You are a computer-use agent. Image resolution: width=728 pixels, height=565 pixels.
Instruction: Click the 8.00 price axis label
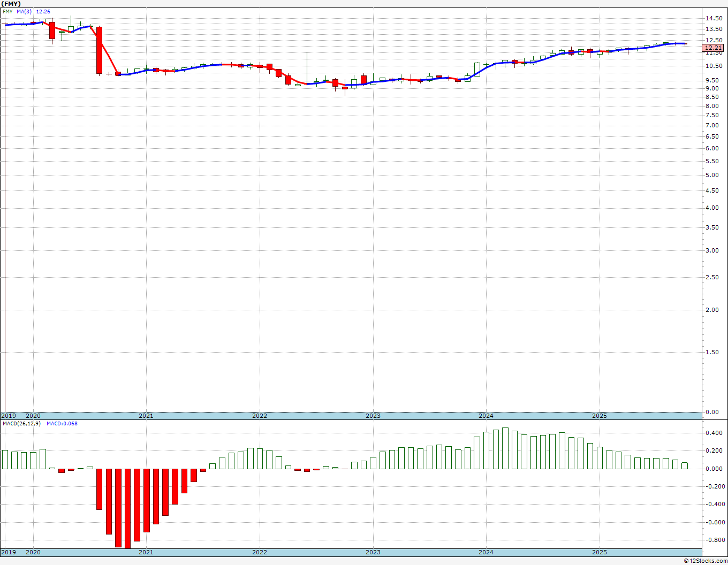pyautogui.click(x=713, y=106)
